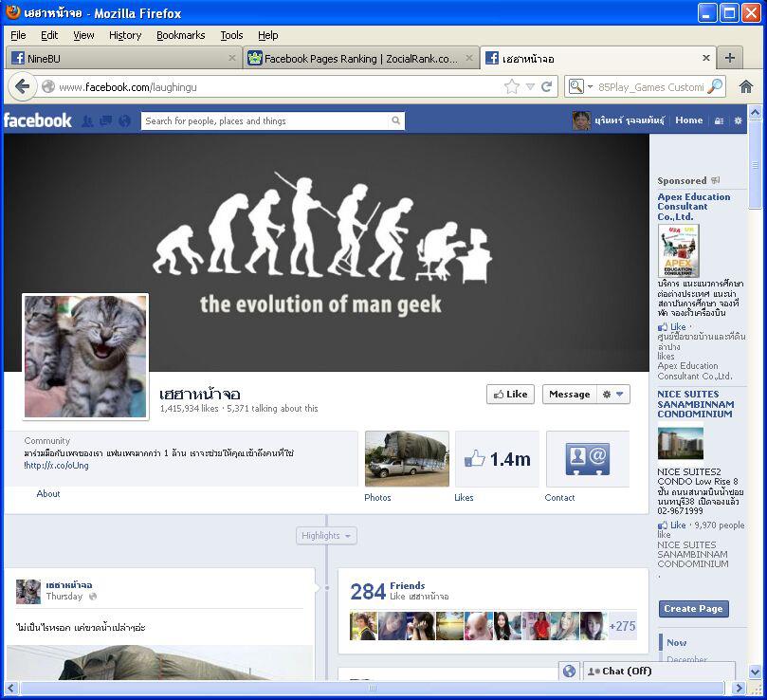767x700 pixels.
Task: Open Facebook notifications globe icon
Action: click(124, 121)
